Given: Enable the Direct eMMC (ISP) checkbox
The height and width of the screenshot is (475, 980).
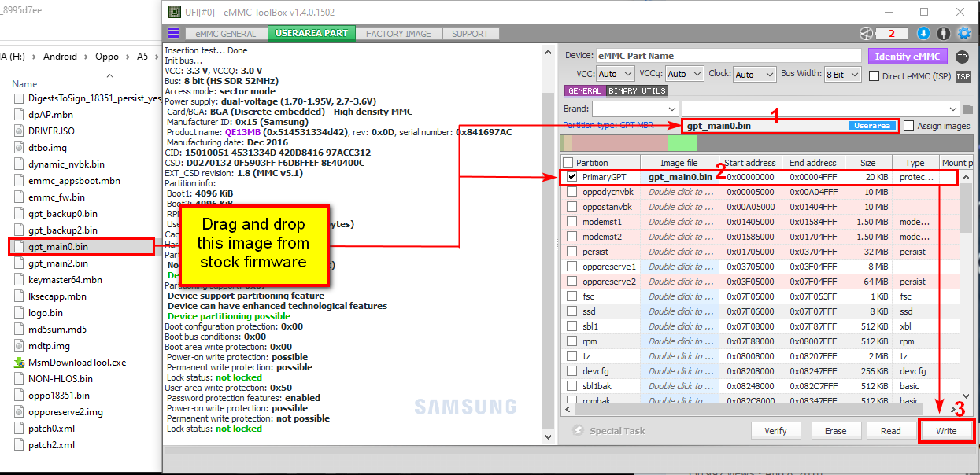Looking at the screenshot, I should click(x=874, y=76).
